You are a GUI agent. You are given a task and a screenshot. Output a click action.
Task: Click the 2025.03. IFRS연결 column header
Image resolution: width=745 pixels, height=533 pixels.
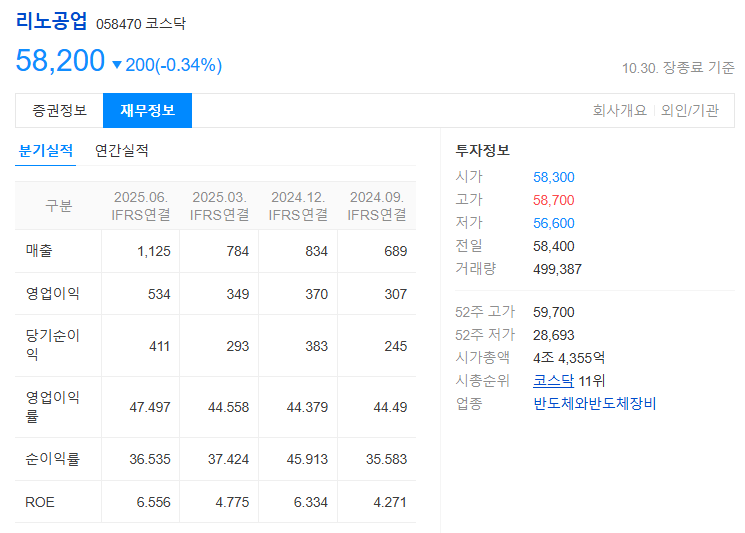click(219, 206)
